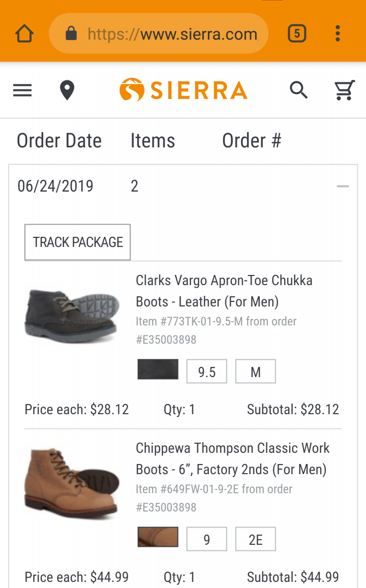
Task: Choose the 9.5 size box
Action: (x=207, y=372)
